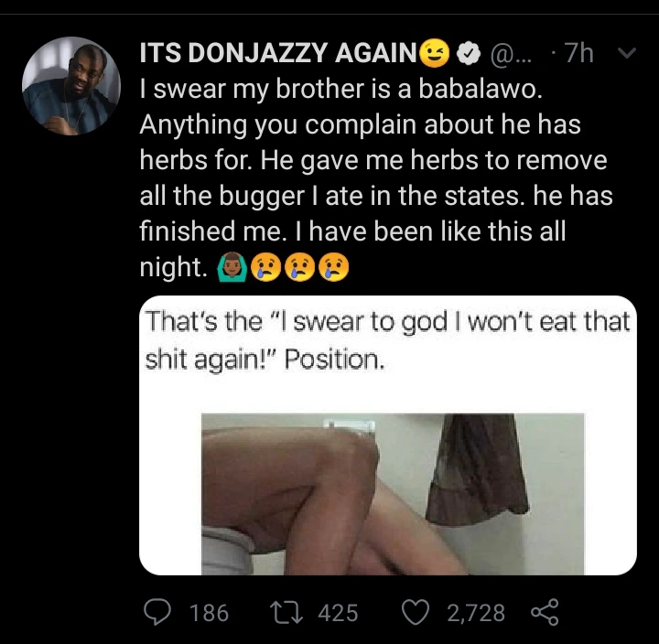Image resolution: width=659 pixels, height=644 pixels.
Task: Open the tweet options chevron dropdown
Action: point(627,54)
